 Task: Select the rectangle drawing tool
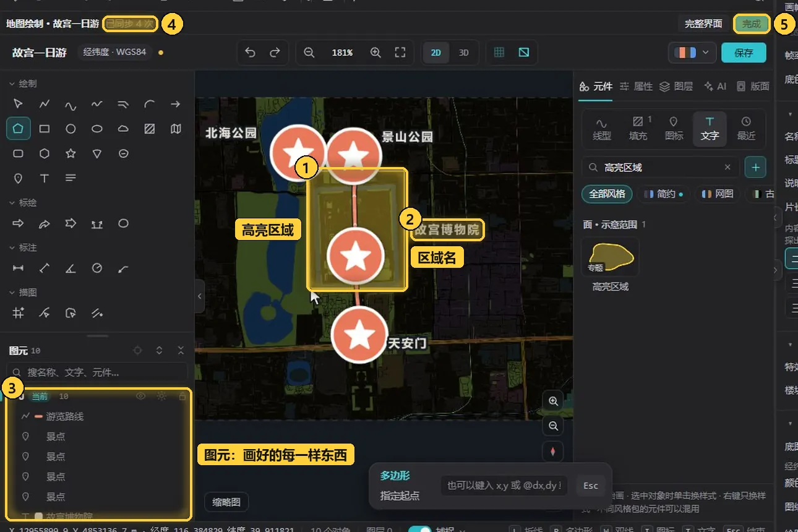tap(45, 129)
